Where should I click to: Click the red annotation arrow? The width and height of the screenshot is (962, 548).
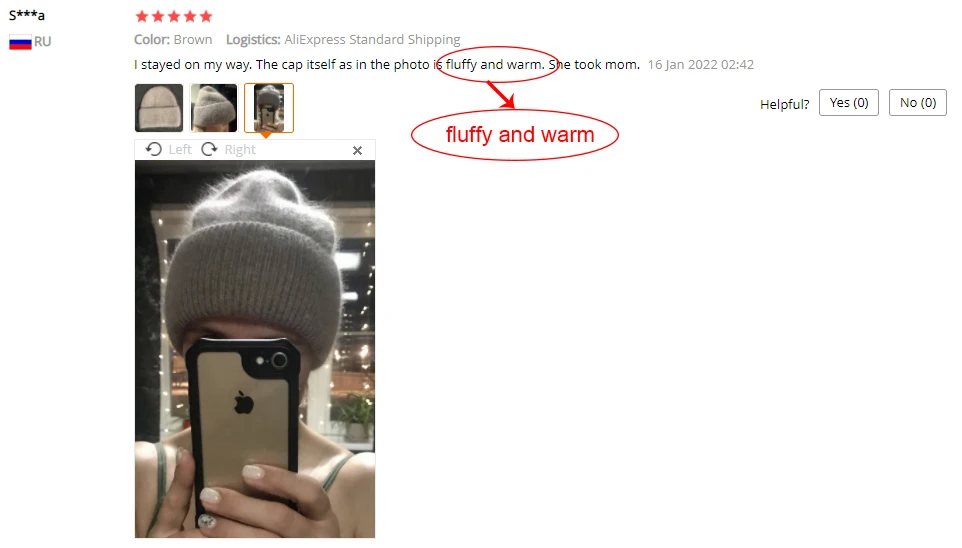pos(501,95)
